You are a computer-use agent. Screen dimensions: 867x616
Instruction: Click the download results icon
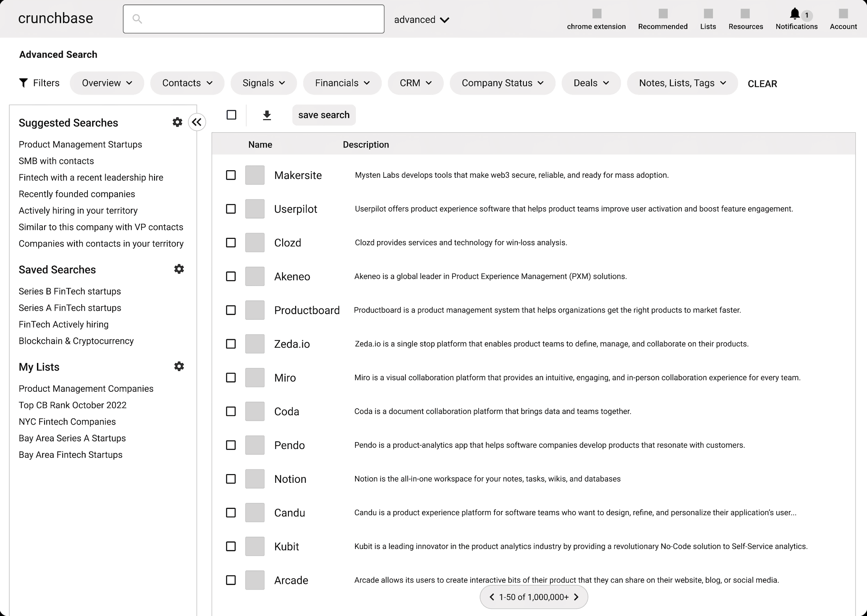pyautogui.click(x=267, y=115)
